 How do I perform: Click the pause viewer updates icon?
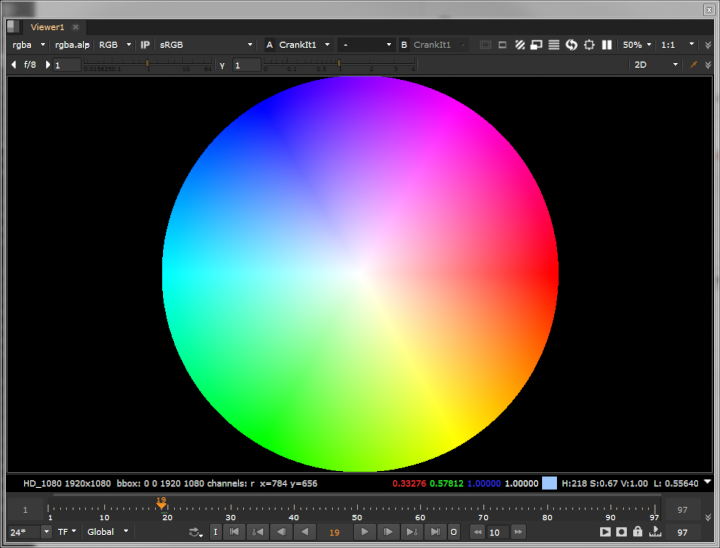click(606, 45)
